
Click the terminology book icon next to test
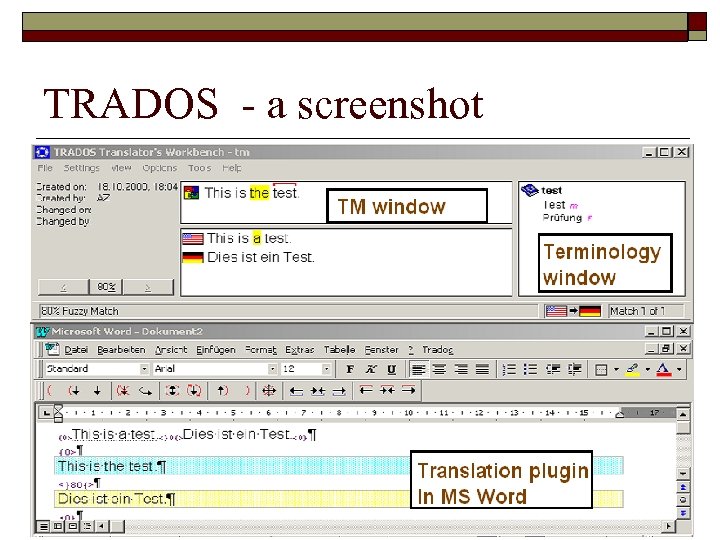(529, 190)
